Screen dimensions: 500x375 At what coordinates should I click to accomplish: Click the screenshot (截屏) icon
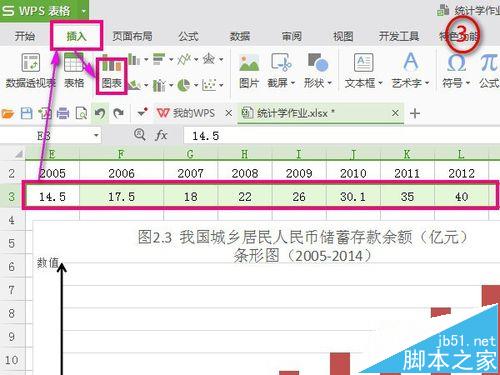(x=281, y=63)
